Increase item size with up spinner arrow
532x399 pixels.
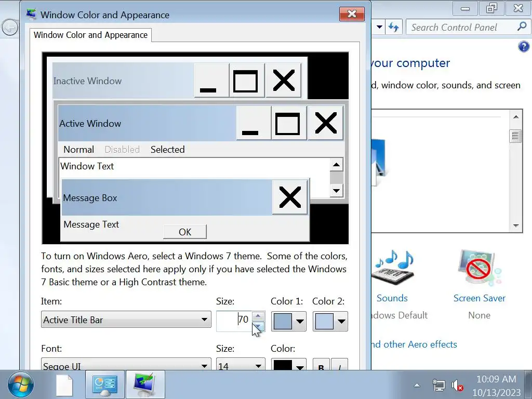258,316
